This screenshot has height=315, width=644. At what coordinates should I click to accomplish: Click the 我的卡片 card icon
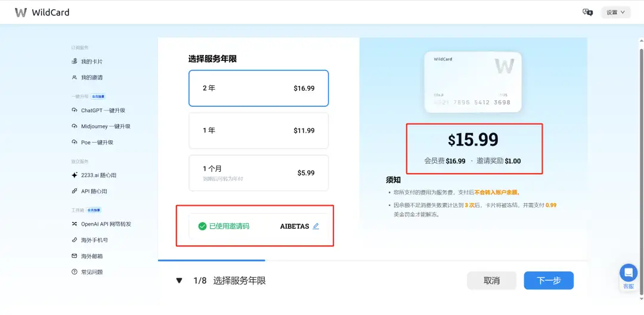pyautogui.click(x=75, y=61)
